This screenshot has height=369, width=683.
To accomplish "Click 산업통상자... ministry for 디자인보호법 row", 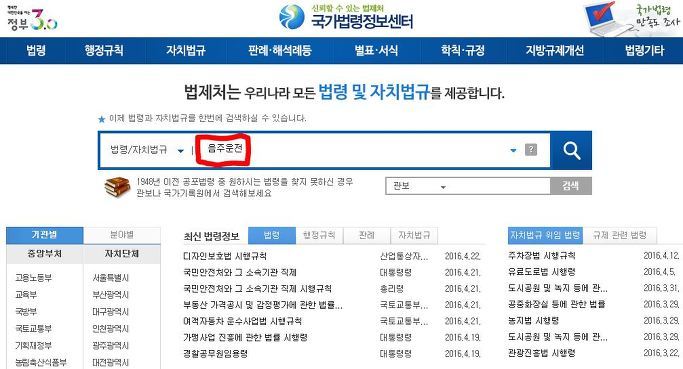I will point(404,256).
